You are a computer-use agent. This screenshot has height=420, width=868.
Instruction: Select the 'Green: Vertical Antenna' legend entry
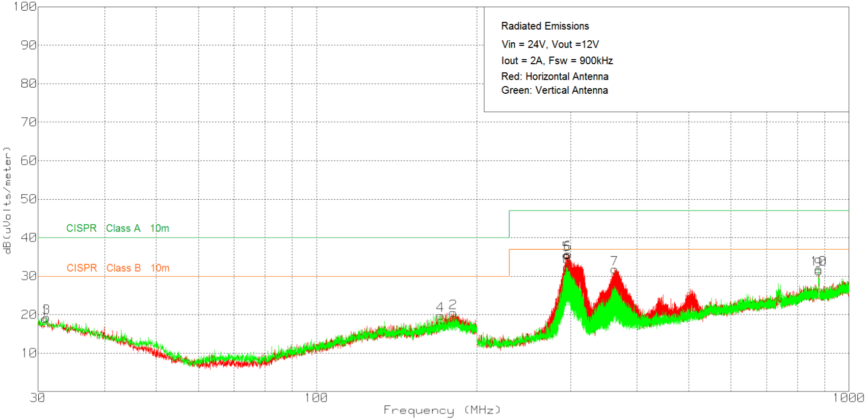point(554,90)
